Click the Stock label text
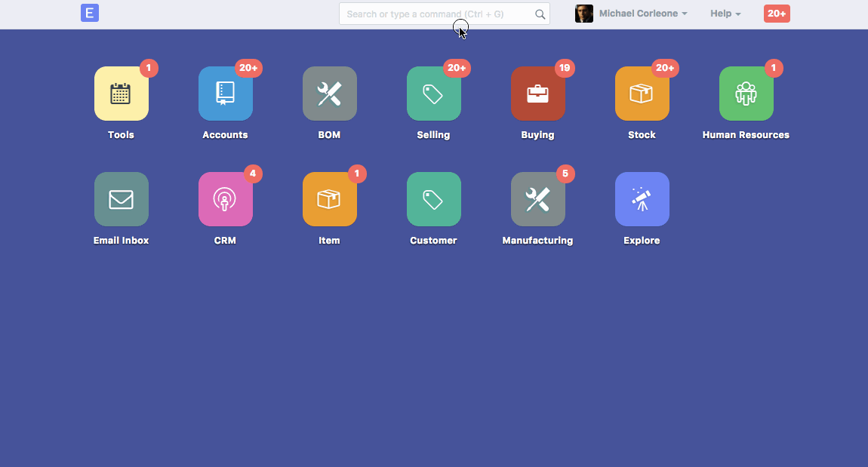868x467 pixels. (x=642, y=134)
